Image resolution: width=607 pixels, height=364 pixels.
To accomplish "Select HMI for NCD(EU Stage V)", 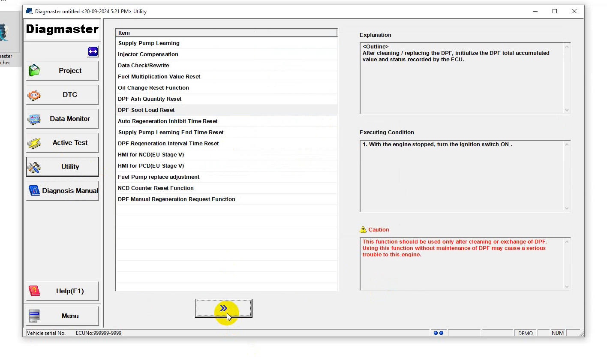I will 226,155.
